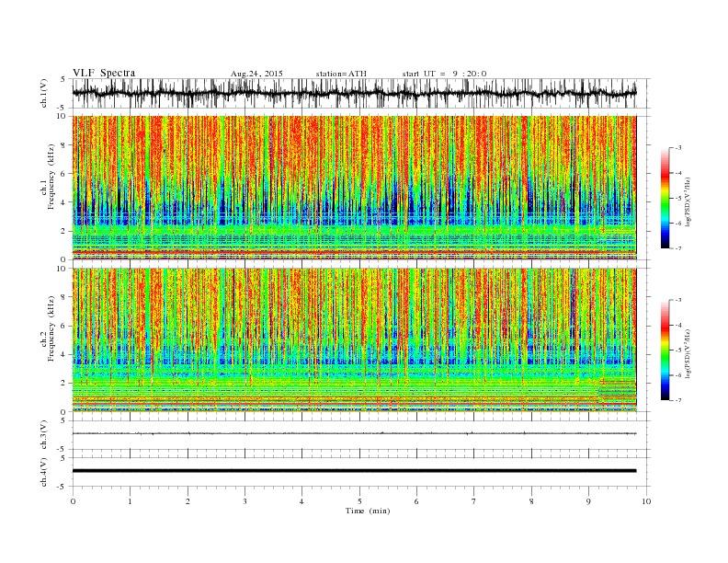Click inside the ch.2 frequency spectrogram
Viewport: 728px width, 563px height.
(354, 340)
